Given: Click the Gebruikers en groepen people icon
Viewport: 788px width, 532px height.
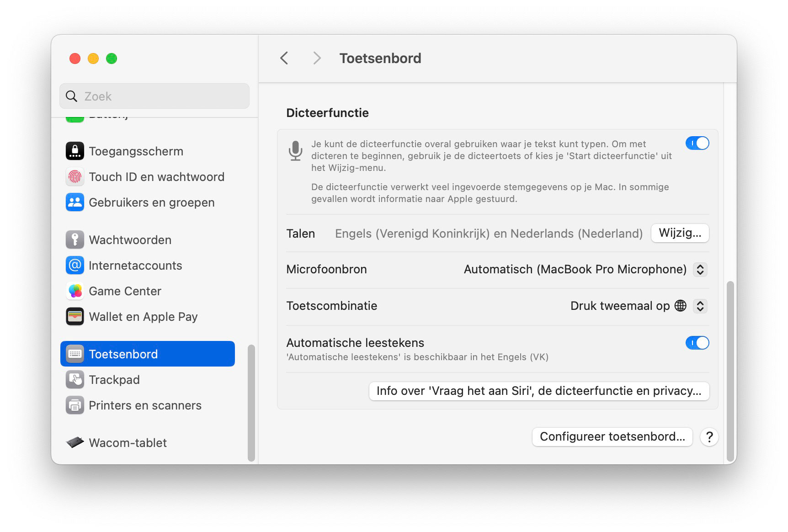Looking at the screenshot, I should (75, 202).
